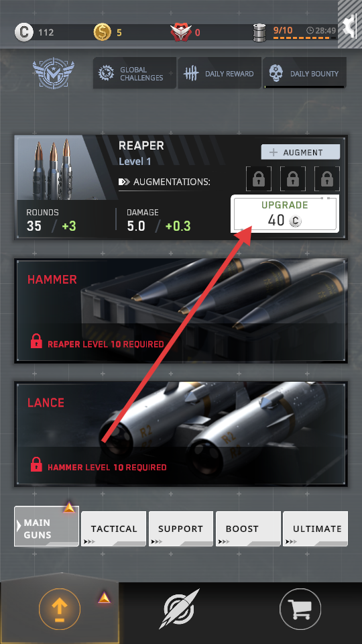362x644 pixels.
Task: Tap the silver credits coin icon
Action: 23,32
